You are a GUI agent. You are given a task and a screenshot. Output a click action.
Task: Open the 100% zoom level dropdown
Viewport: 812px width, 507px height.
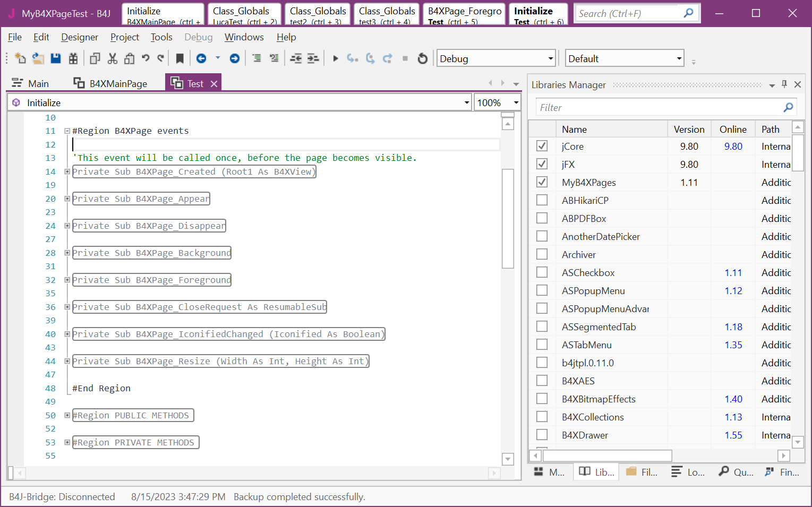[x=515, y=102]
